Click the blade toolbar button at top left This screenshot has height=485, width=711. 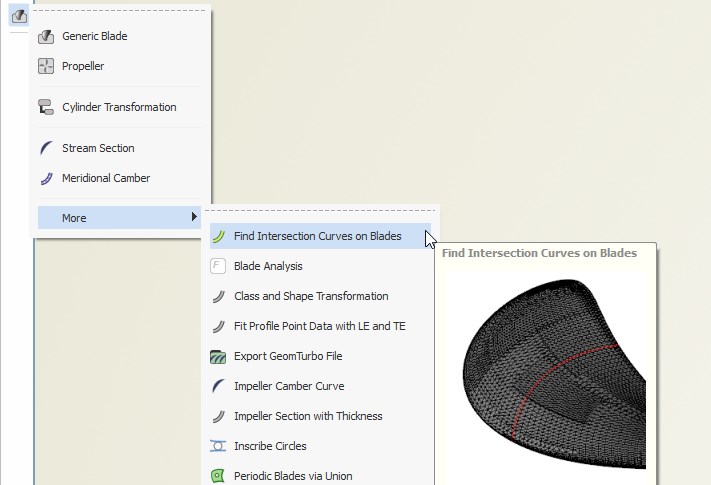[19, 16]
